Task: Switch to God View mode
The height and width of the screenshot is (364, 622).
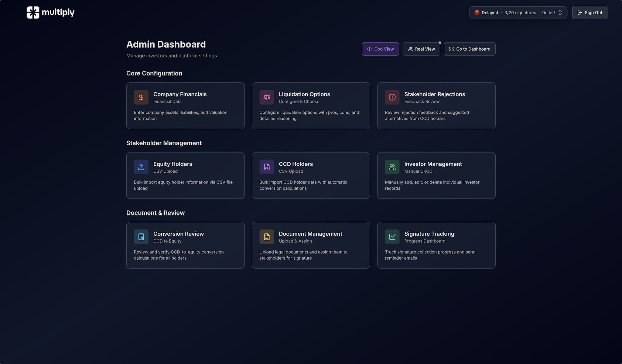Action: 380,49
